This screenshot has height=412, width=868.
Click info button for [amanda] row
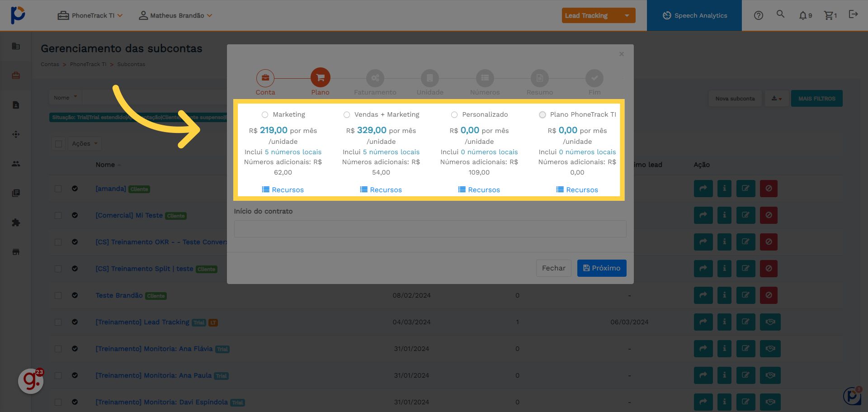click(724, 189)
